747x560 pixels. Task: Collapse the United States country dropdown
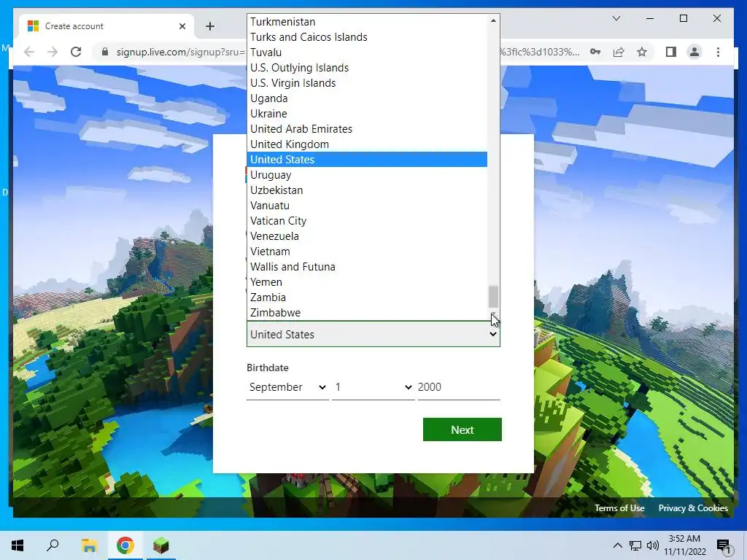pyautogui.click(x=373, y=334)
